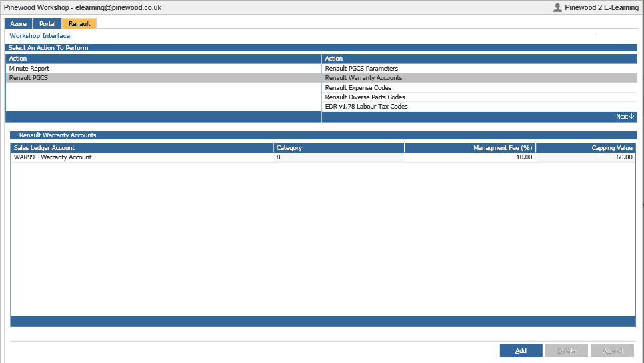The width and height of the screenshot is (644, 363).
Task: Choose Renault PGCS Parameters action
Action: pyautogui.click(x=479, y=69)
